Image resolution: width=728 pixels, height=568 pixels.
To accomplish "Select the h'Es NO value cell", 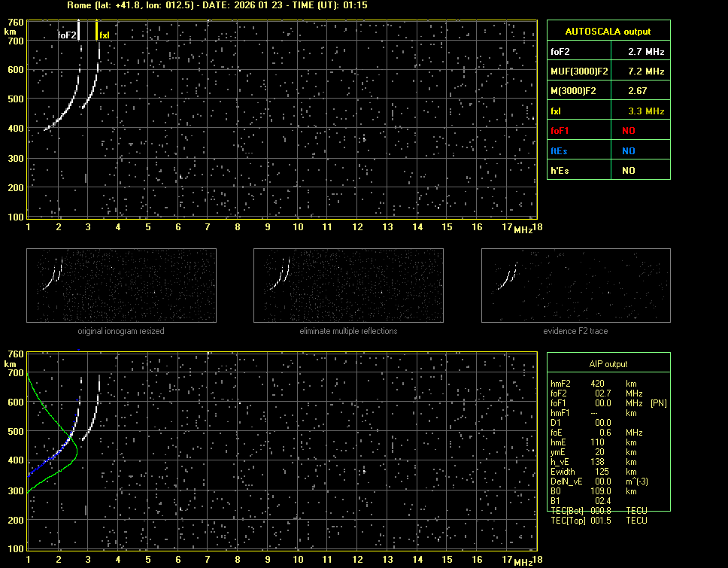I will 628,171.
